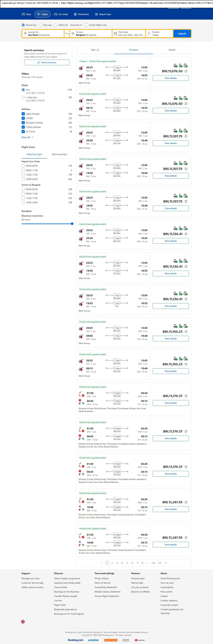This screenshot has width=213, height=644.
Task: Click the View summary button
Action: [47, 62]
